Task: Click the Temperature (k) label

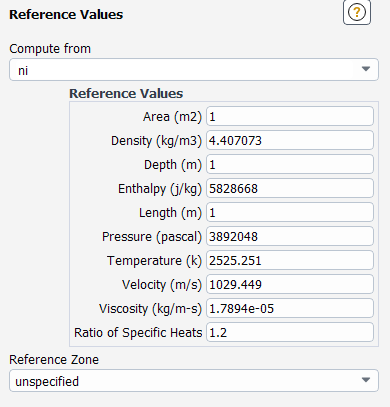Action: pyautogui.click(x=155, y=261)
